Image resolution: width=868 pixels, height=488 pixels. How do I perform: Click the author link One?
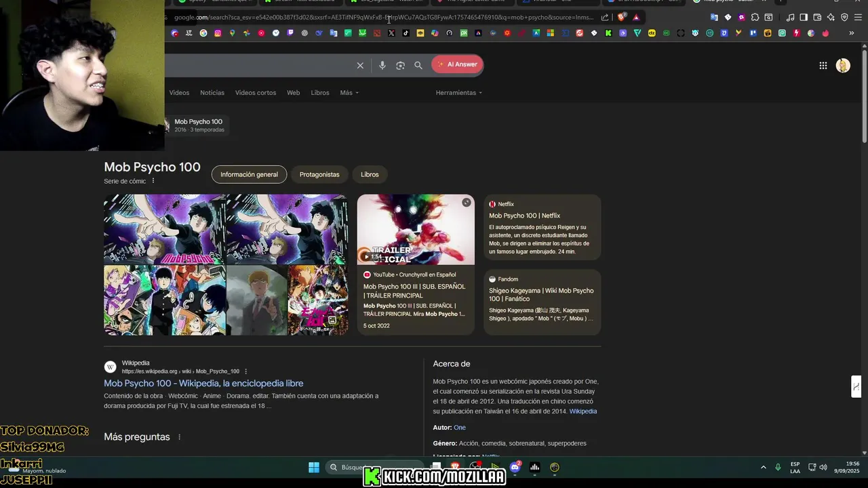coord(460,428)
